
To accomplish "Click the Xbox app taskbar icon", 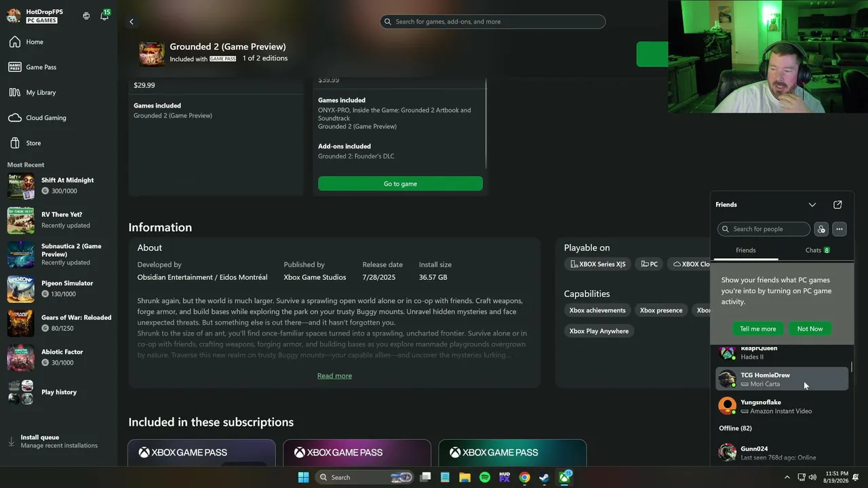I will pyautogui.click(x=564, y=477).
